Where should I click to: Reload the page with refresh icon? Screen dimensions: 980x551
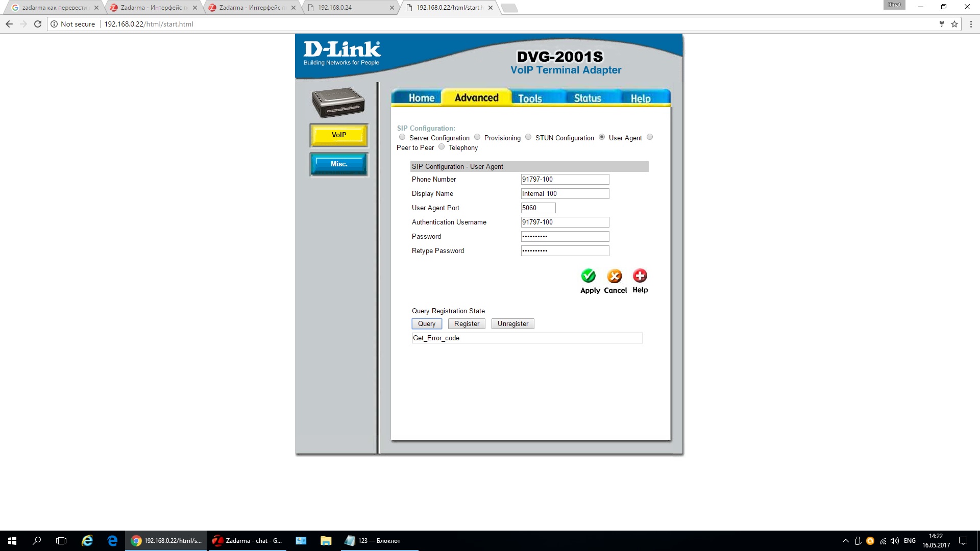coord(38,24)
